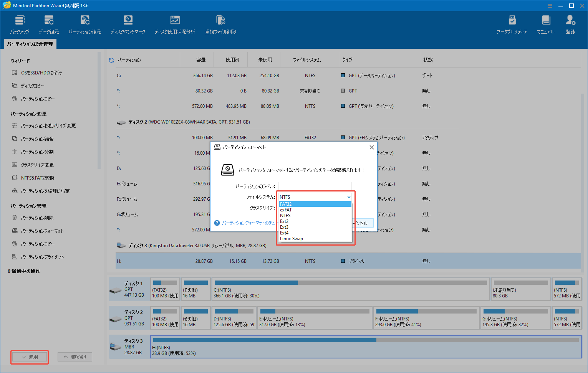Open パーティション復元 partition recovery
Viewport: 588px width, 373px height.
84,24
